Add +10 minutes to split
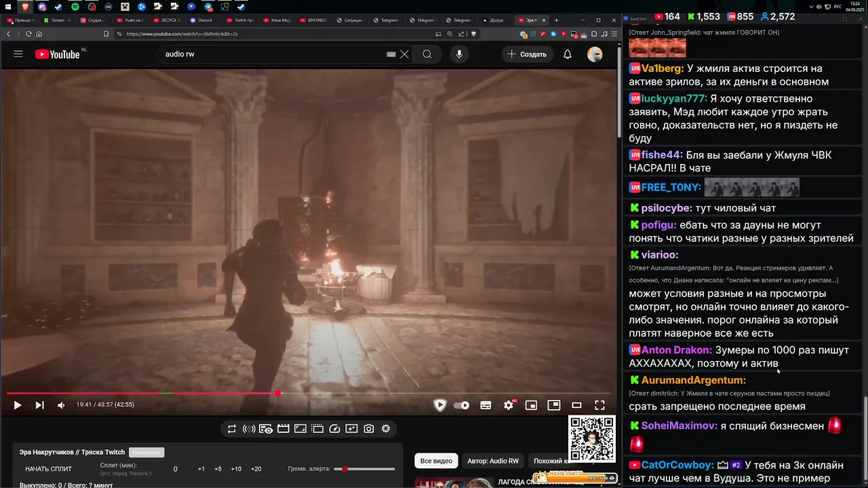 click(x=236, y=469)
